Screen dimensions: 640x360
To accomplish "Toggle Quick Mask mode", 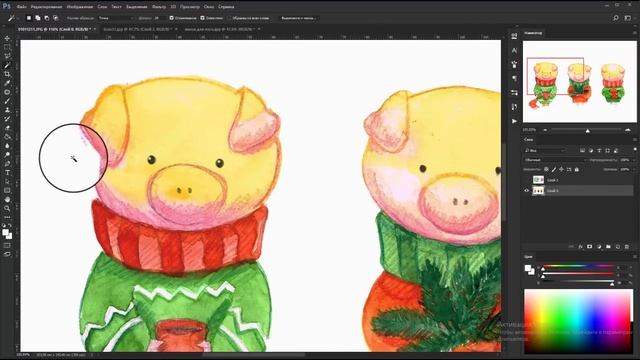I will (x=7, y=245).
